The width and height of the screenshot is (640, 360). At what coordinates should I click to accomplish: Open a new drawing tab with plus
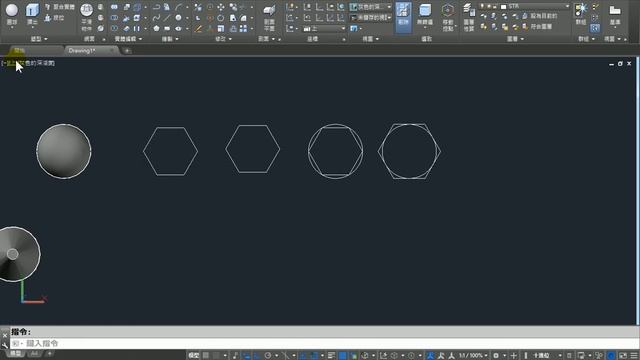tap(127, 51)
